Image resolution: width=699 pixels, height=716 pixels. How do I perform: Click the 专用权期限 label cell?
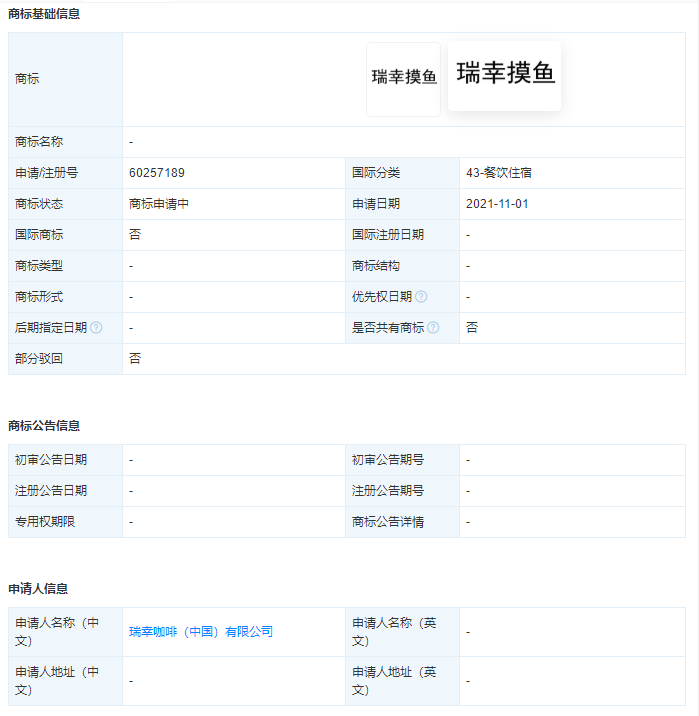(x=65, y=522)
